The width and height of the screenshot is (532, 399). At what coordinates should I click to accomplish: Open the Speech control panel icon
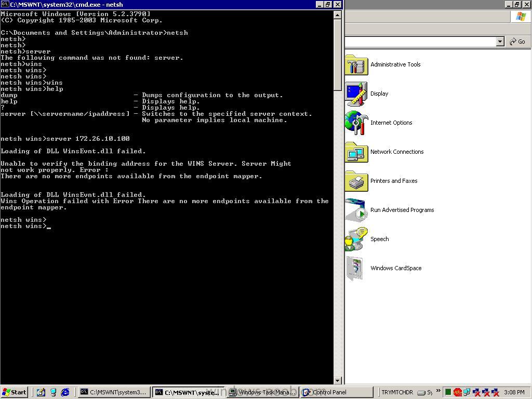[356, 239]
